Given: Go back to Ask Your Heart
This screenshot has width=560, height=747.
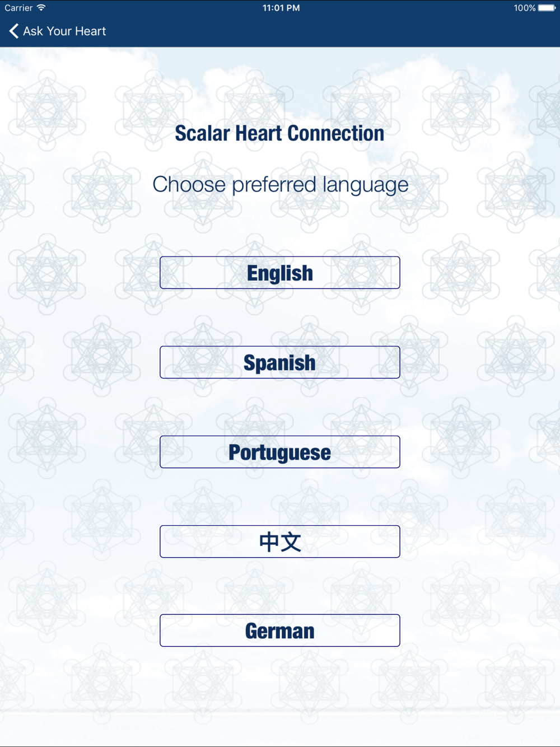Looking at the screenshot, I should point(58,31).
